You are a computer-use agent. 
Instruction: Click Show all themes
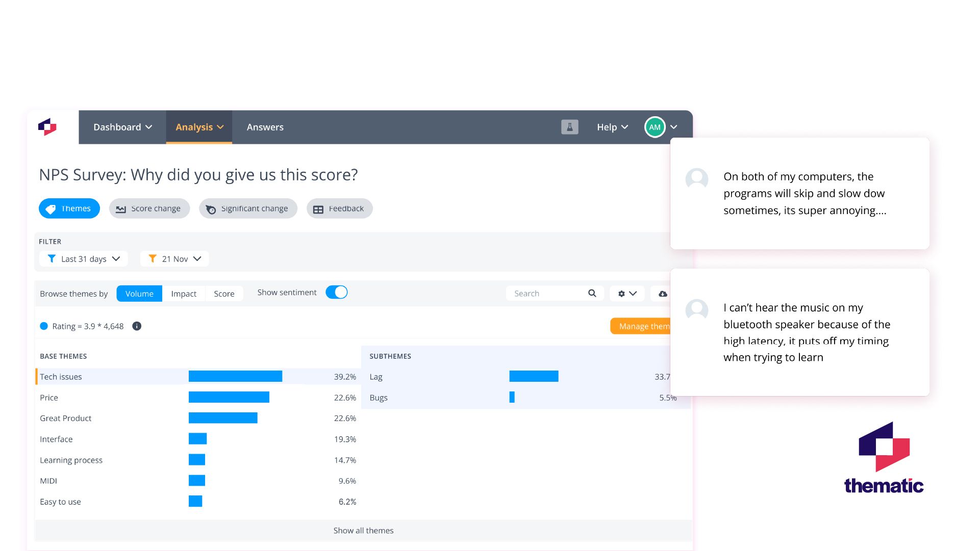tap(363, 530)
